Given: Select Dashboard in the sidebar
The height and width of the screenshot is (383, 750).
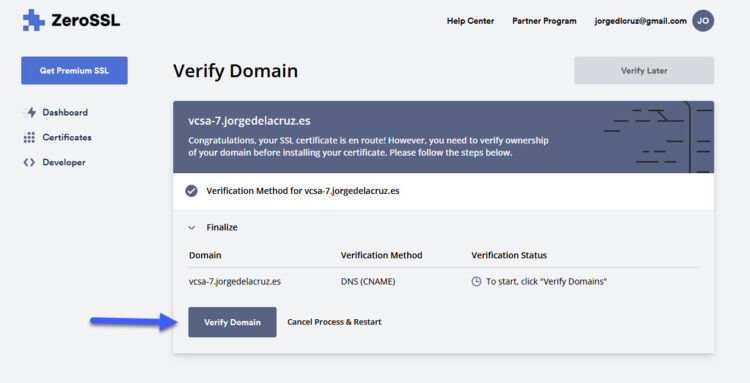Looking at the screenshot, I should (x=65, y=112).
